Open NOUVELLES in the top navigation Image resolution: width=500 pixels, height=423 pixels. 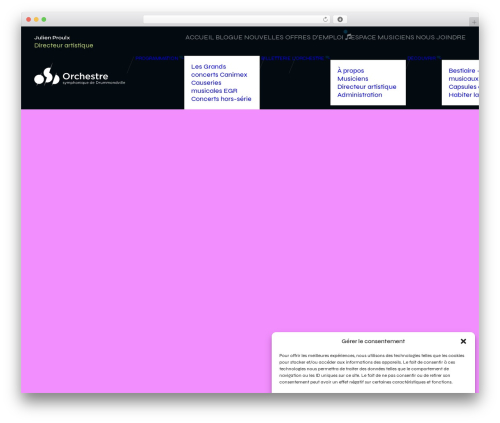[x=264, y=37]
